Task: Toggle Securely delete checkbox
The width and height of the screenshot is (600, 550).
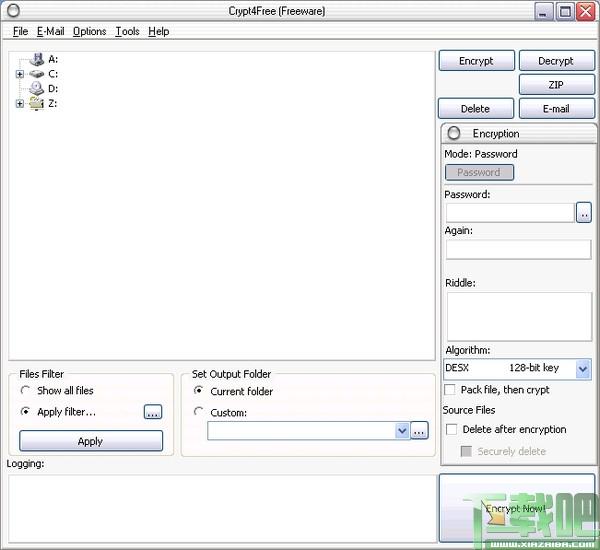Action: (x=466, y=451)
